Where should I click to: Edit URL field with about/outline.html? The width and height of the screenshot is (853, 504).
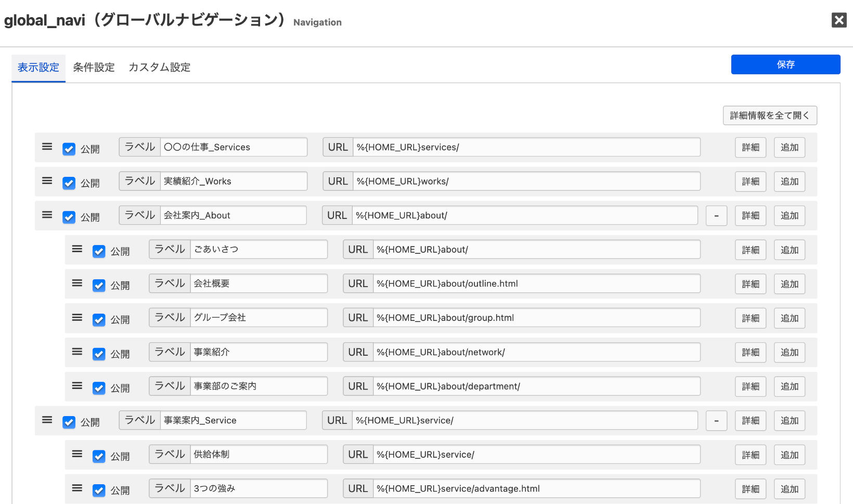point(536,283)
